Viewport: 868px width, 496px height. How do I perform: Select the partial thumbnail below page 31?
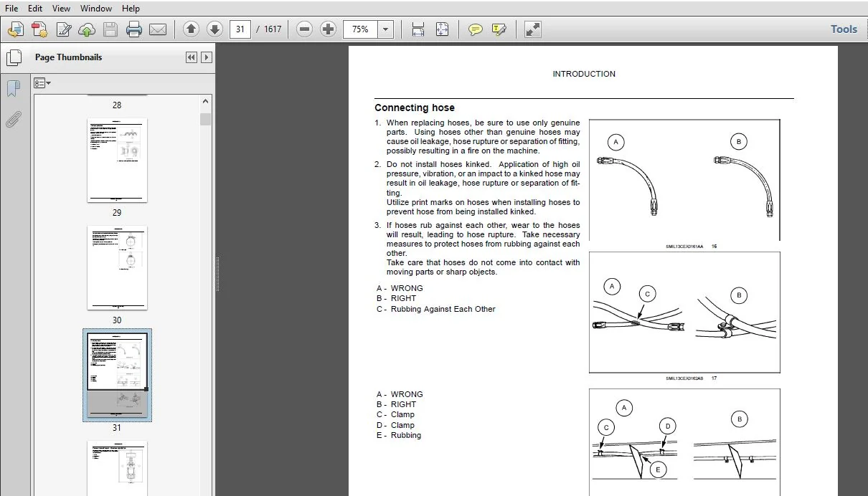(x=117, y=469)
